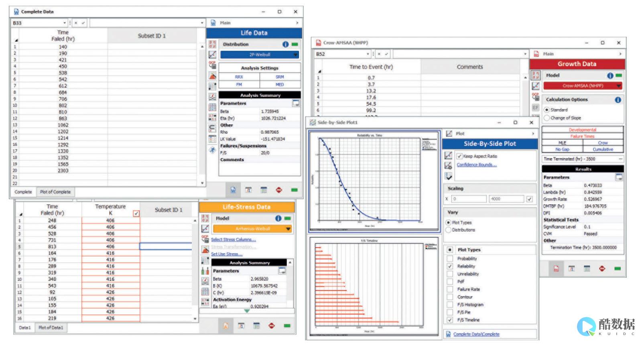Open the B52 cell name box dropdown
The width and height of the screenshot is (644, 345).
[x=368, y=54]
